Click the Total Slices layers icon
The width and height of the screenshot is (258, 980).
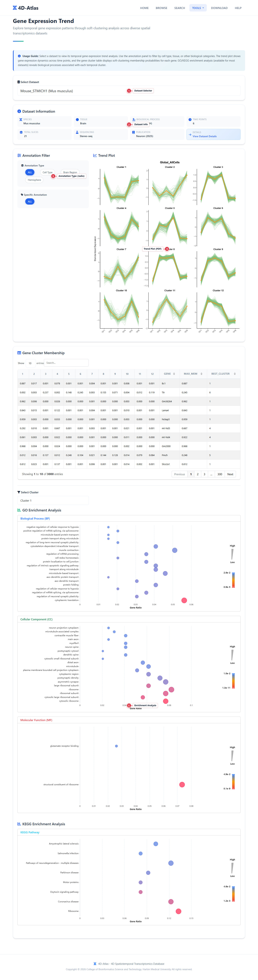tap(21, 132)
